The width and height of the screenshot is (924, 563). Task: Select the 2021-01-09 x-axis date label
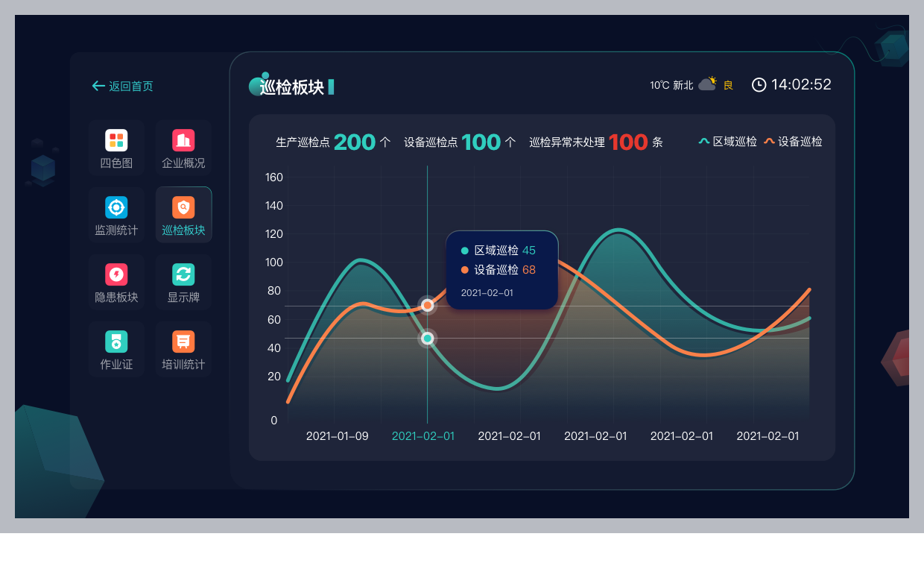(x=337, y=436)
